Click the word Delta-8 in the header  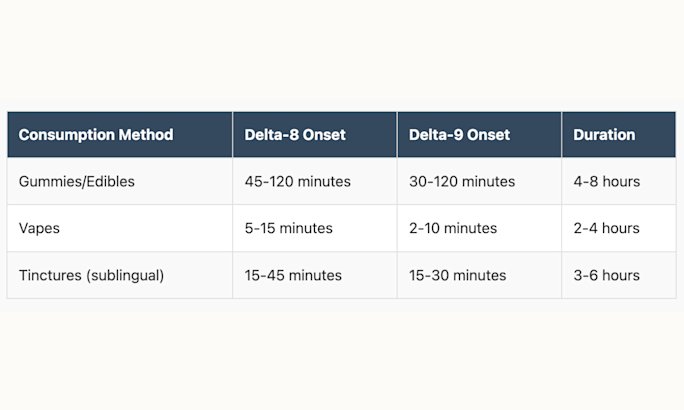270,135
